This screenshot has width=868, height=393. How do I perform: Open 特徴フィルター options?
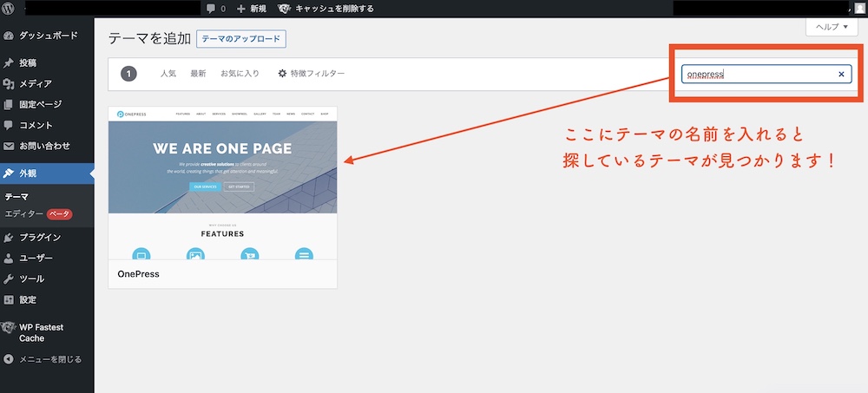pyautogui.click(x=311, y=74)
